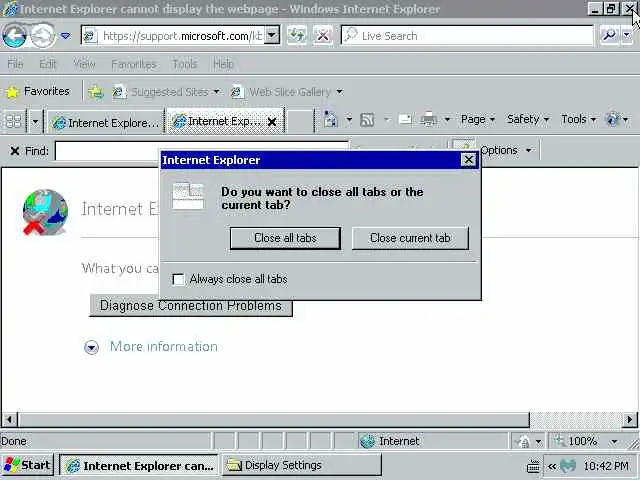Screen dimensions: 640x480
Task: Click the Refresh page icon
Action: [x=297, y=36]
